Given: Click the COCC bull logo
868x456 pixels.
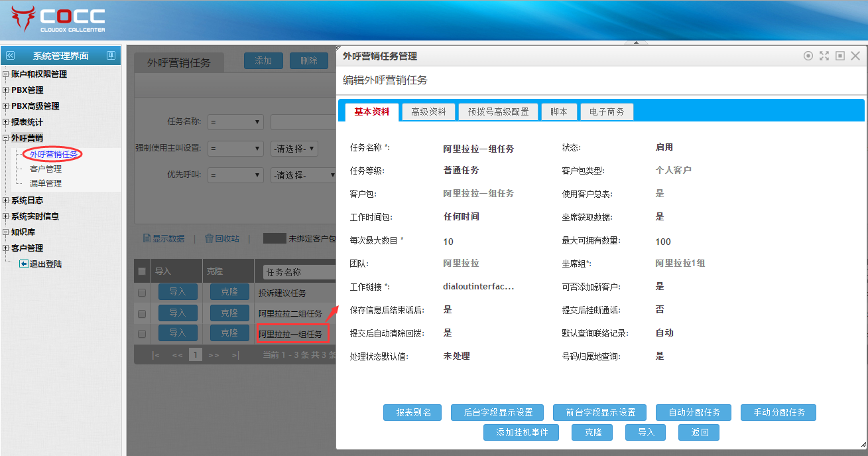Looking at the screenshot, I should point(25,20).
